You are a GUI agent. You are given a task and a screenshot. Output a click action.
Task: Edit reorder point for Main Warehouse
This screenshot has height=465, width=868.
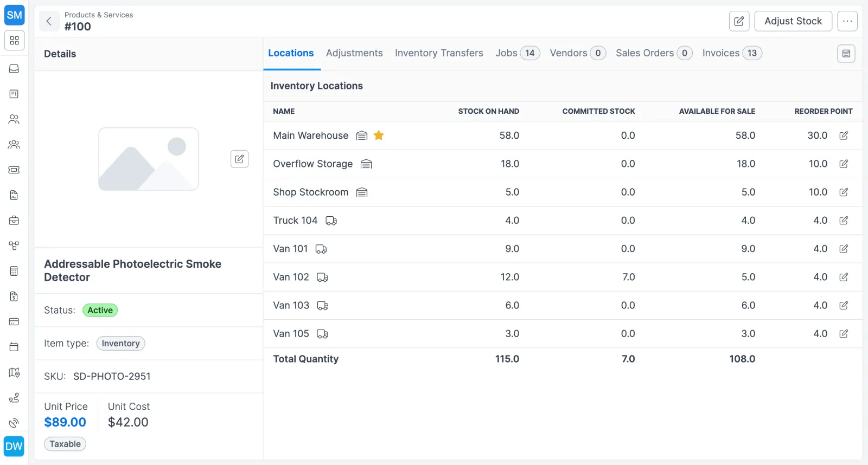point(844,135)
